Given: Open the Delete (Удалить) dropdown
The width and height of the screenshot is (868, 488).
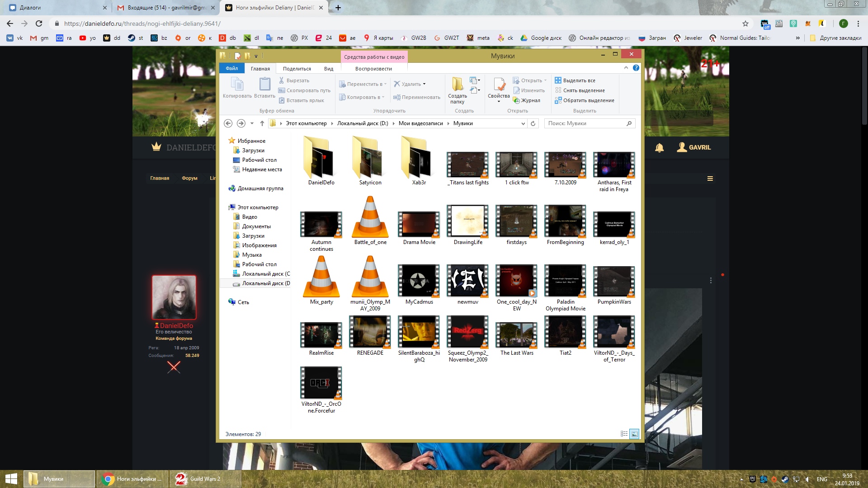Looking at the screenshot, I should [410, 84].
